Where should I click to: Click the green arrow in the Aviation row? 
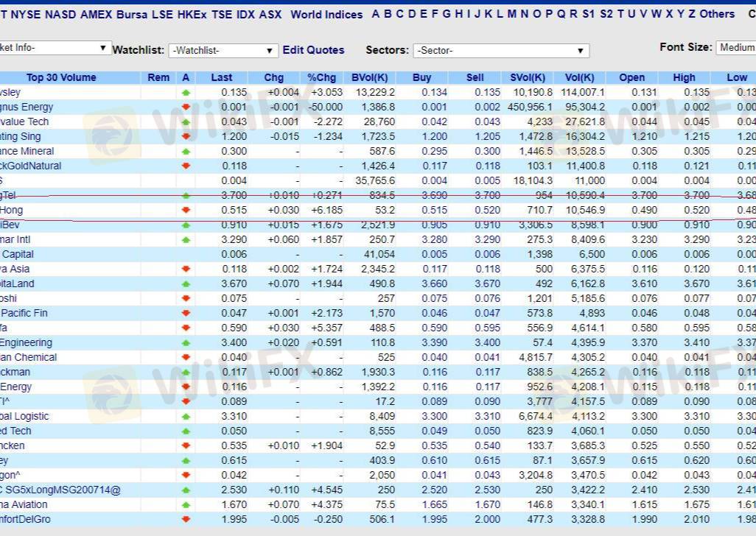pos(186,505)
